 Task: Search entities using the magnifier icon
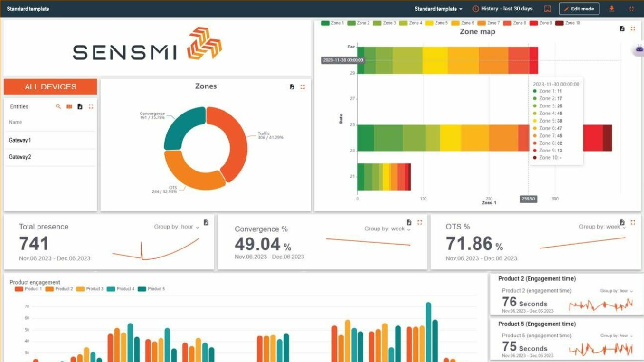(58, 107)
